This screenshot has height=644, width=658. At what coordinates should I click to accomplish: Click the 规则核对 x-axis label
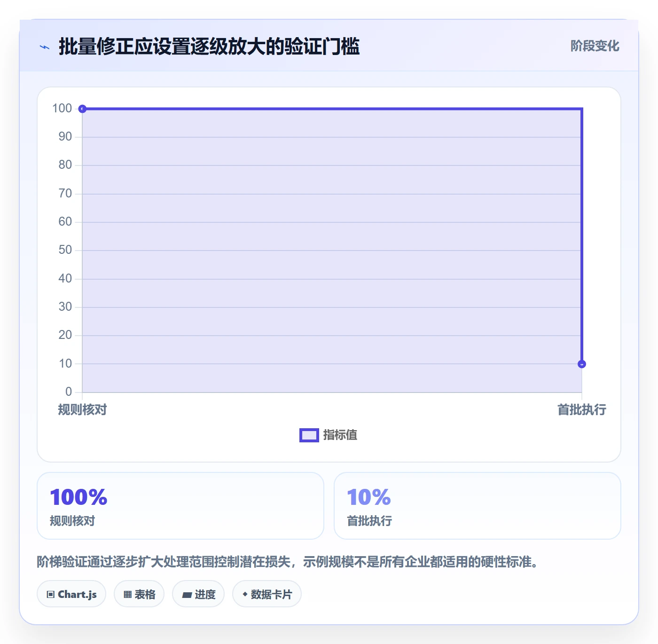click(82, 410)
